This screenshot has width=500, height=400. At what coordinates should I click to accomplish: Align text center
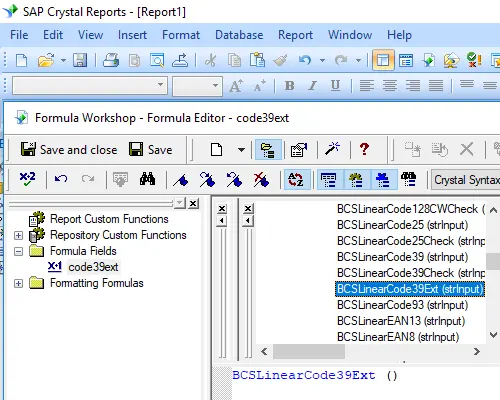390,86
